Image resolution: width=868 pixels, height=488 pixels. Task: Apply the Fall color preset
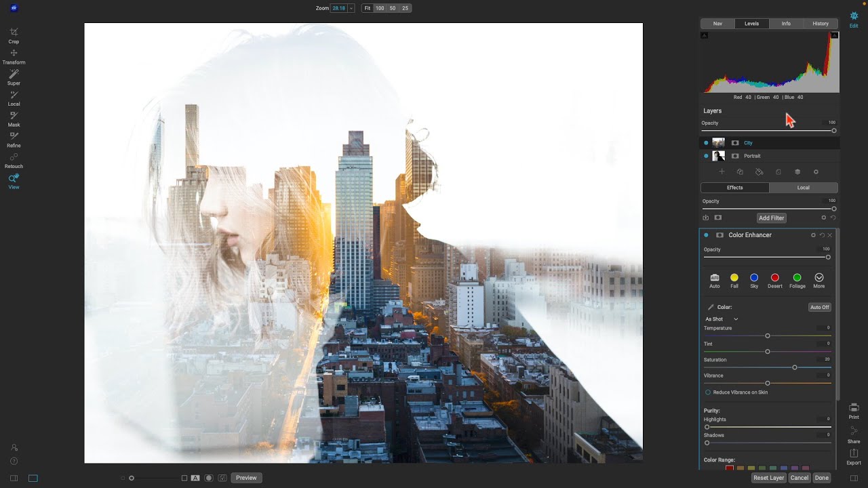[x=734, y=281]
